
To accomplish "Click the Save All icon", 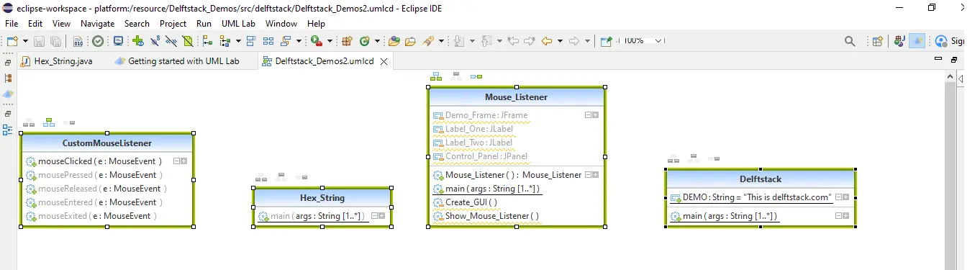I will point(55,41).
